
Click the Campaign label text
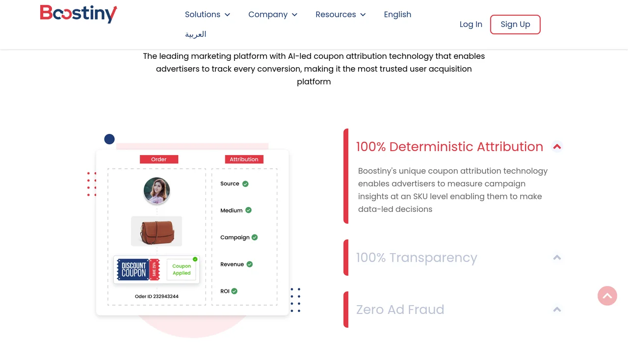pos(235,237)
